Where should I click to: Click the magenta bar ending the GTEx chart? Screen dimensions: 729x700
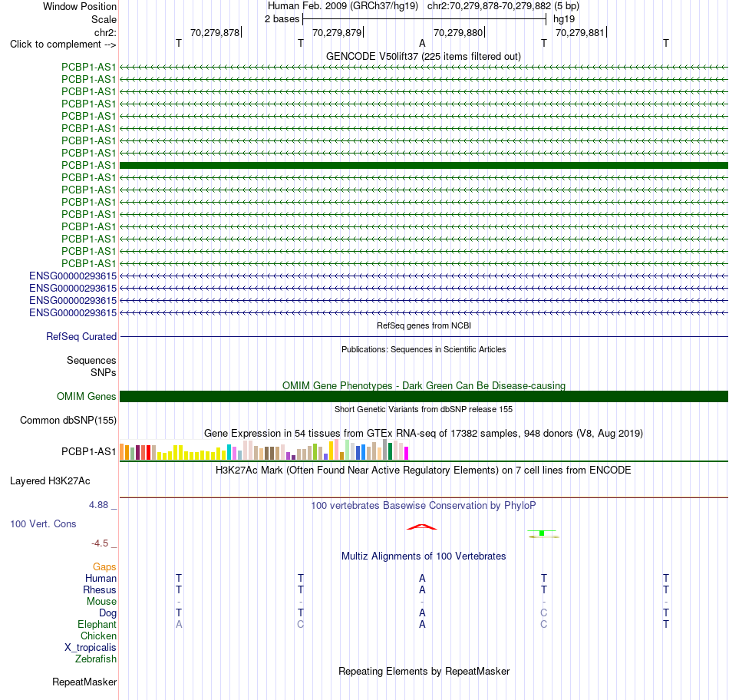click(407, 453)
